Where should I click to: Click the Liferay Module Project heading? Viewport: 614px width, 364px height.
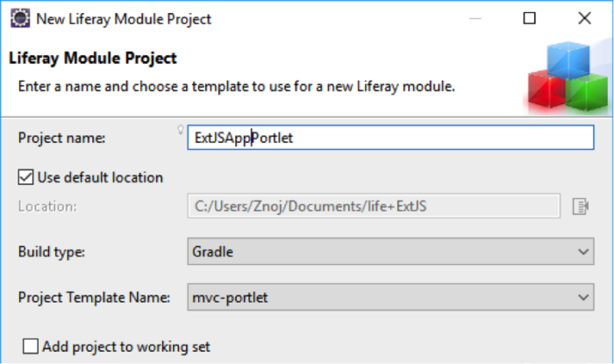click(x=93, y=58)
